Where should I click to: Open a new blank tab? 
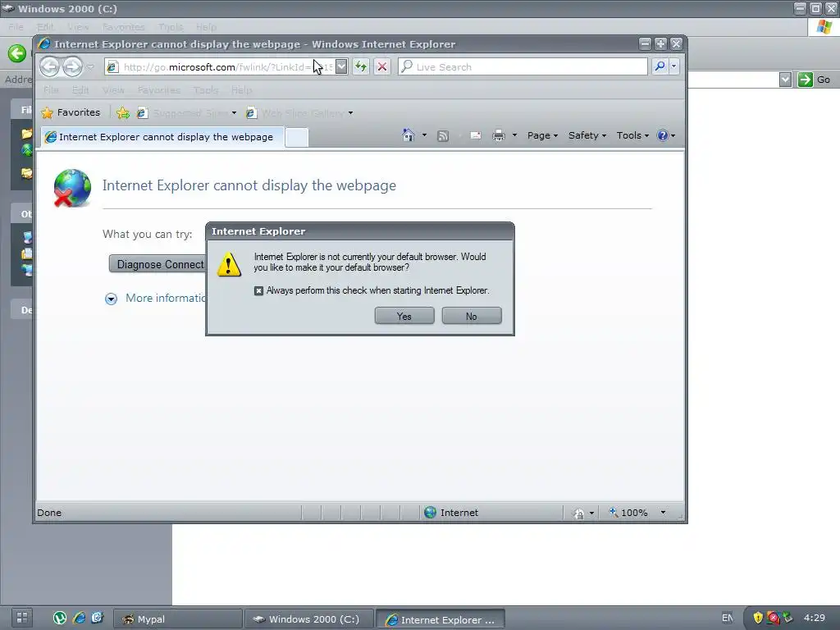(296, 138)
